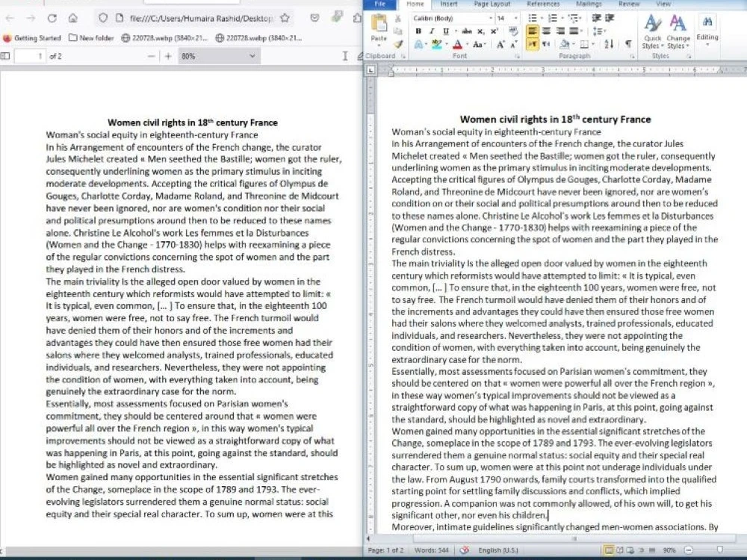
Task: Toggle Left-to-Right text direction
Action: (x=533, y=44)
